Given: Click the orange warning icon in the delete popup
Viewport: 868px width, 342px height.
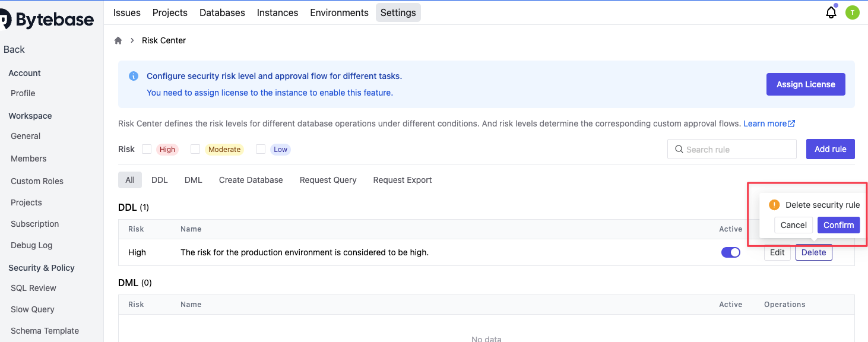Looking at the screenshot, I should pyautogui.click(x=774, y=204).
